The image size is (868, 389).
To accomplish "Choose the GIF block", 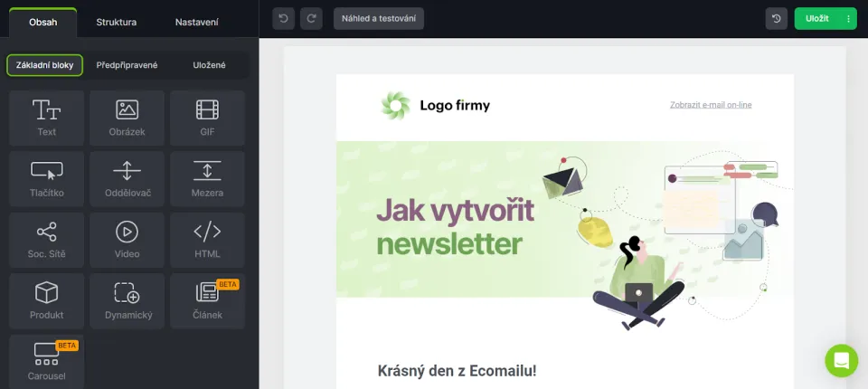I will point(207,118).
